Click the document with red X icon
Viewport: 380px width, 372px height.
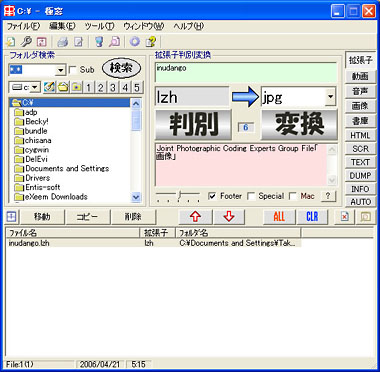pos(344,217)
